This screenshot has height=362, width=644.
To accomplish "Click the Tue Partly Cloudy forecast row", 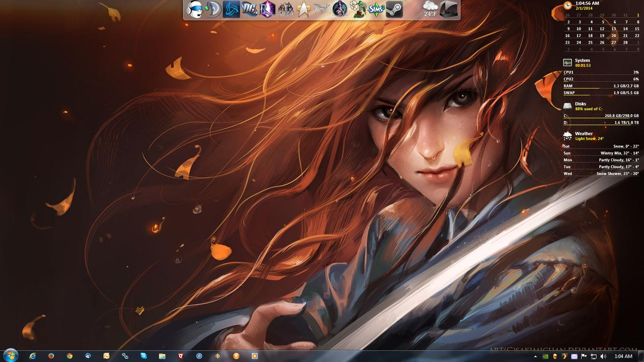I will coord(601,166).
